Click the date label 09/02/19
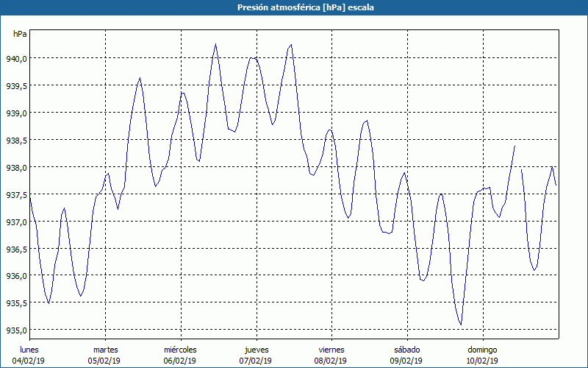This screenshot has height=368, width=588. pyautogui.click(x=406, y=361)
